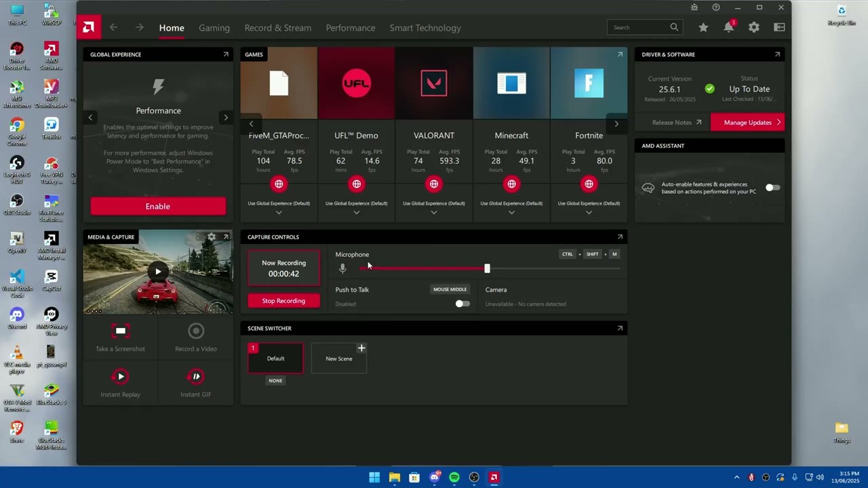
Task: Select the Default scene
Action: click(x=275, y=359)
